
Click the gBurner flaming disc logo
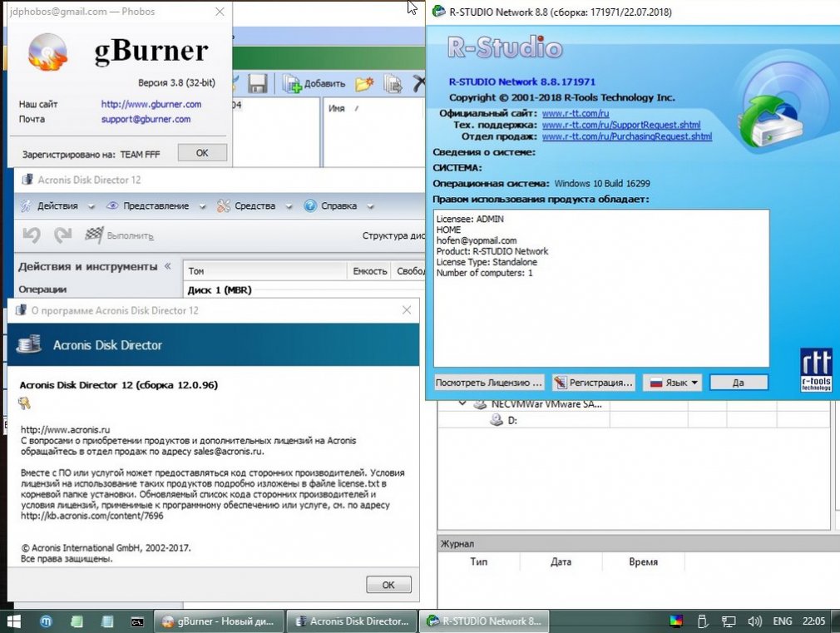coord(47,52)
